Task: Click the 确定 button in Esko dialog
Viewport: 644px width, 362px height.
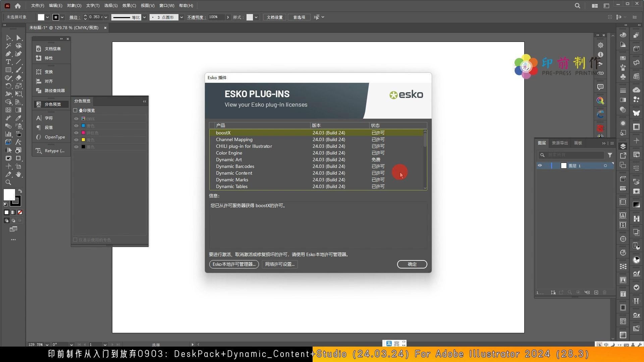Action: (x=412, y=264)
